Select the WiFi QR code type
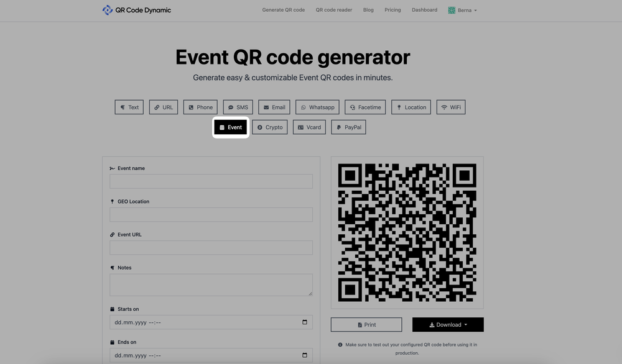The height and width of the screenshot is (364, 622). pyautogui.click(x=450, y=106)
